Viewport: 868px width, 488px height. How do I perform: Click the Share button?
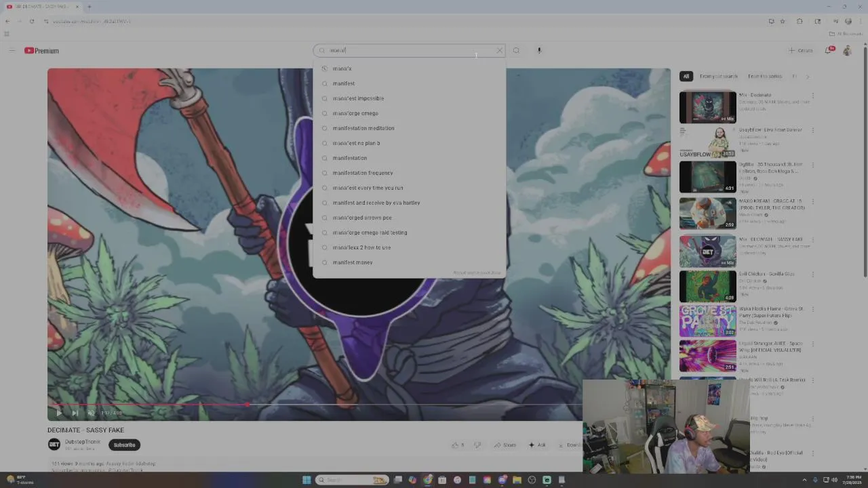tap(505, 445)
